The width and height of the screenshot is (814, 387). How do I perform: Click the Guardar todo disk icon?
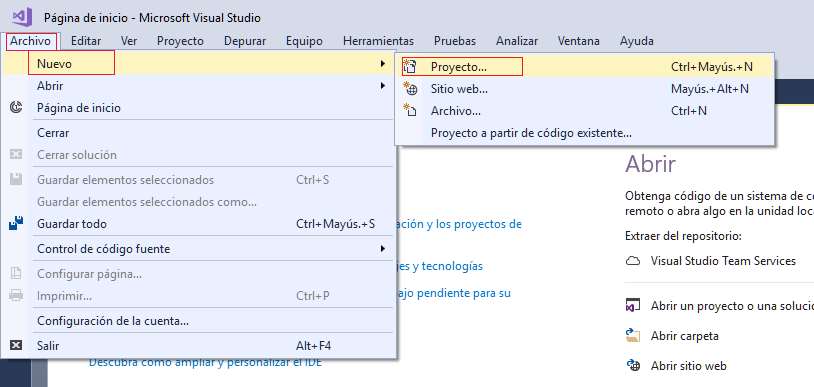coord(16,223)
